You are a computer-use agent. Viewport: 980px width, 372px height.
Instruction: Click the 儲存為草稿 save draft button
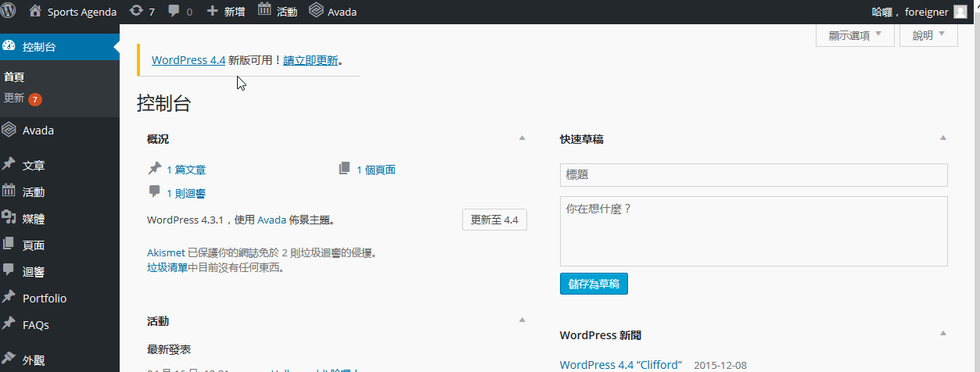click(594, 283)
